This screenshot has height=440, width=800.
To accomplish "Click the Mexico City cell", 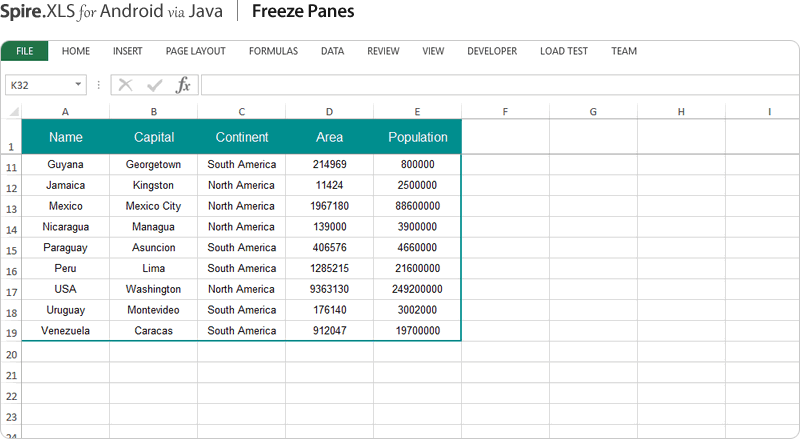I will [153, 206].
